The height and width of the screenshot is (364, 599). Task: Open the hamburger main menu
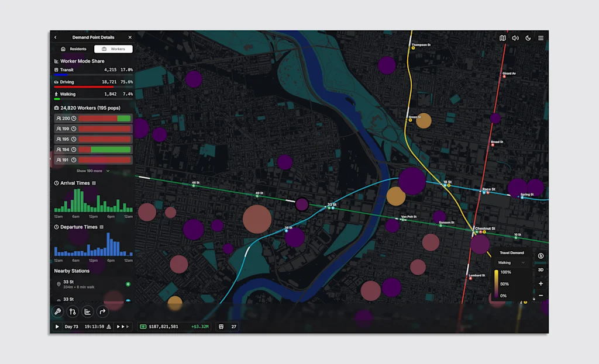tap(541, 38)
